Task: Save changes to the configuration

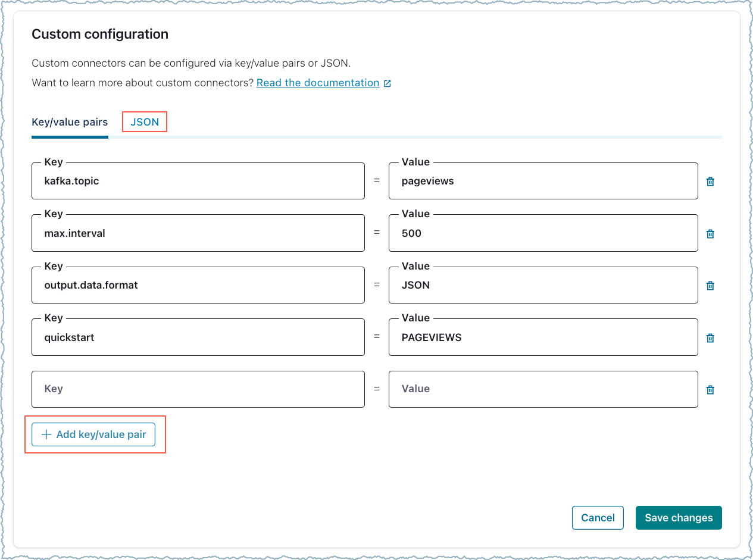Action: tap(678, 518)
